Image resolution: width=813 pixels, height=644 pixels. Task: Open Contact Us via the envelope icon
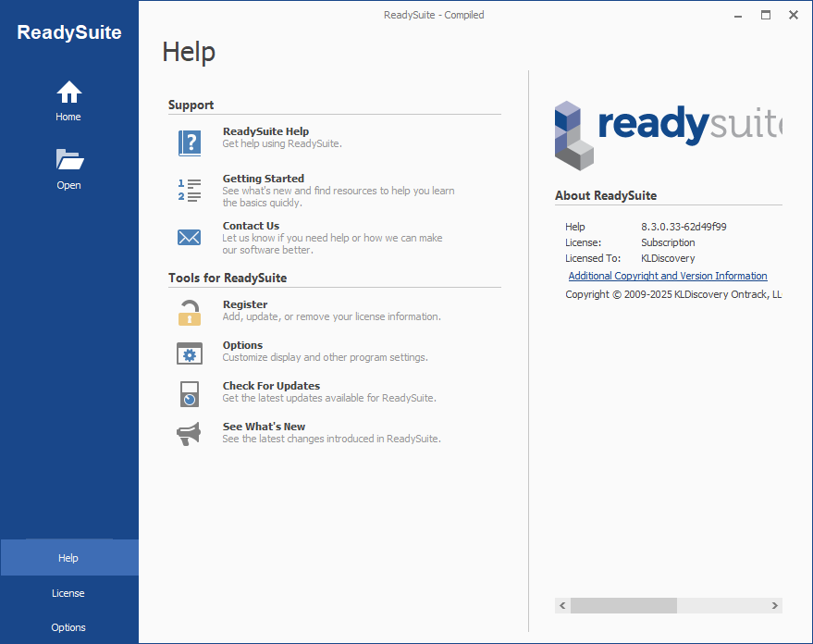click(189, 237)
